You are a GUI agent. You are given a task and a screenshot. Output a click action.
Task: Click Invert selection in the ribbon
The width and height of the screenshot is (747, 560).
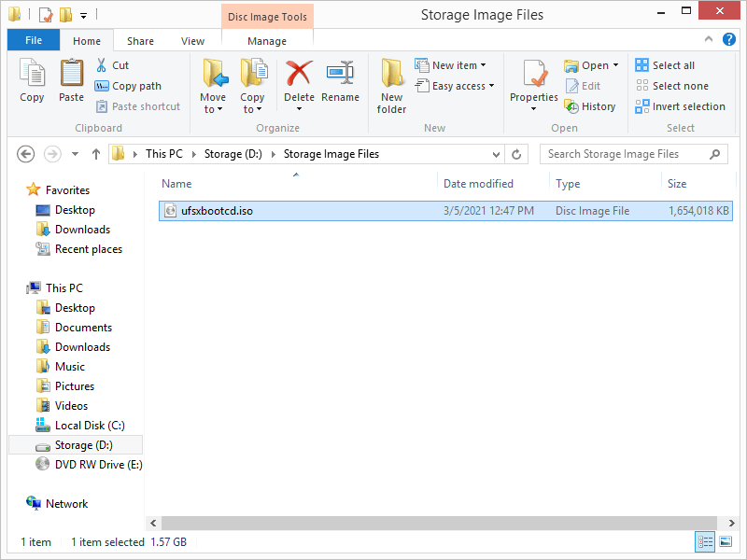click(681, 106)
